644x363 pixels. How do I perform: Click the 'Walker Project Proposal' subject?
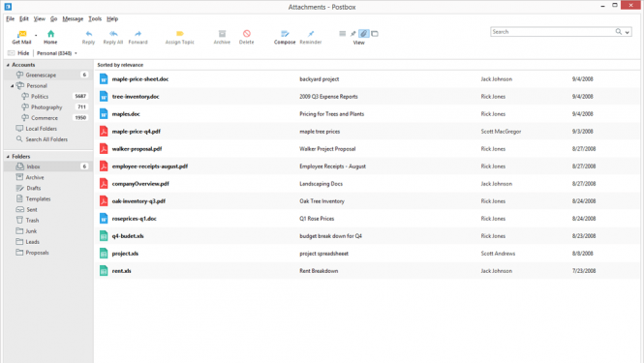point(327,149)
